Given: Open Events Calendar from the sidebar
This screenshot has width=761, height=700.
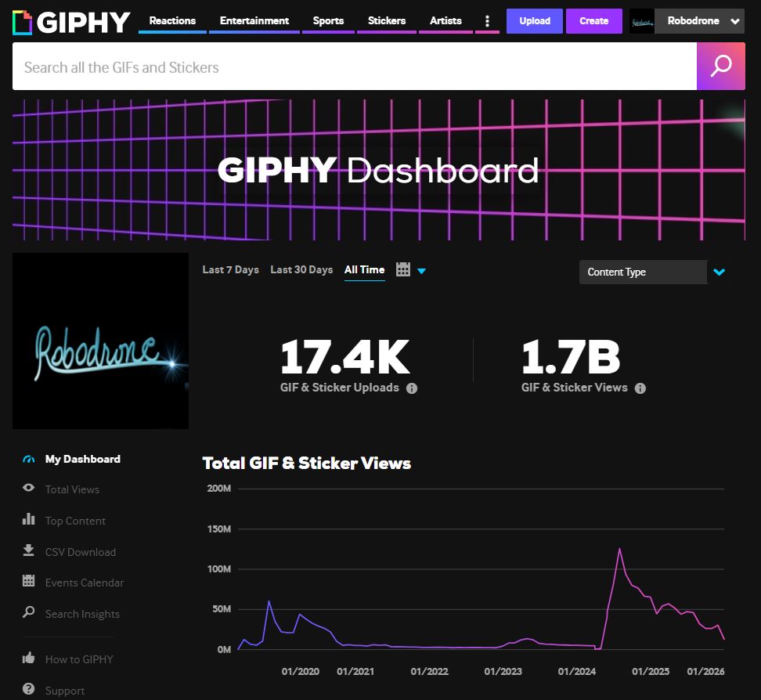Looking at the screenshot, I should coord(84,583).
